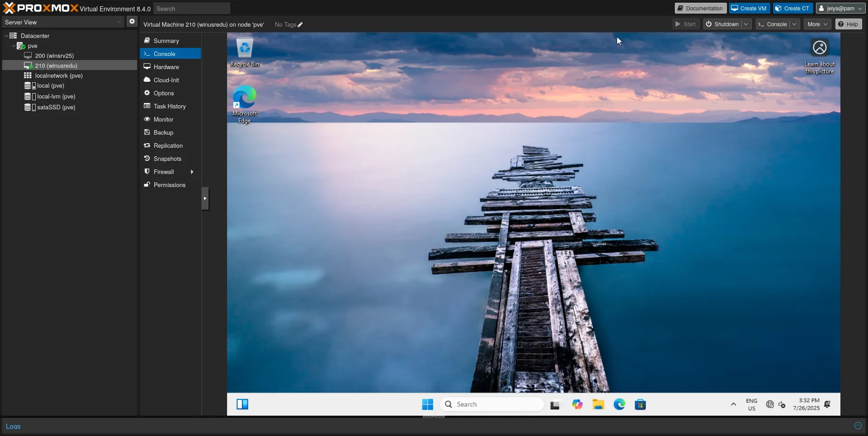Open the Widgets panel icon in taskbar

coord(242,404)
